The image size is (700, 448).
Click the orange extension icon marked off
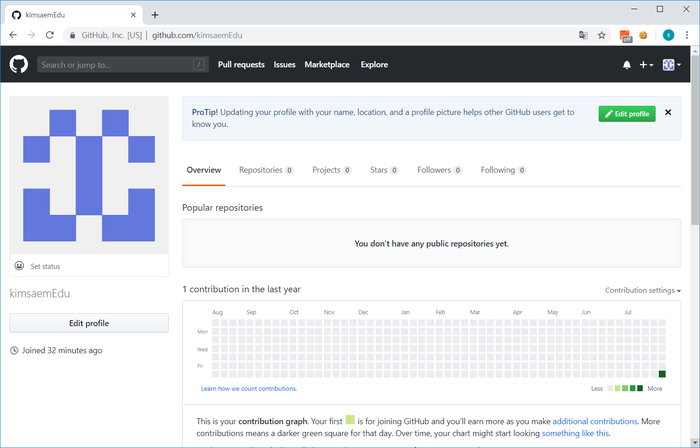(x=625, y=36)
